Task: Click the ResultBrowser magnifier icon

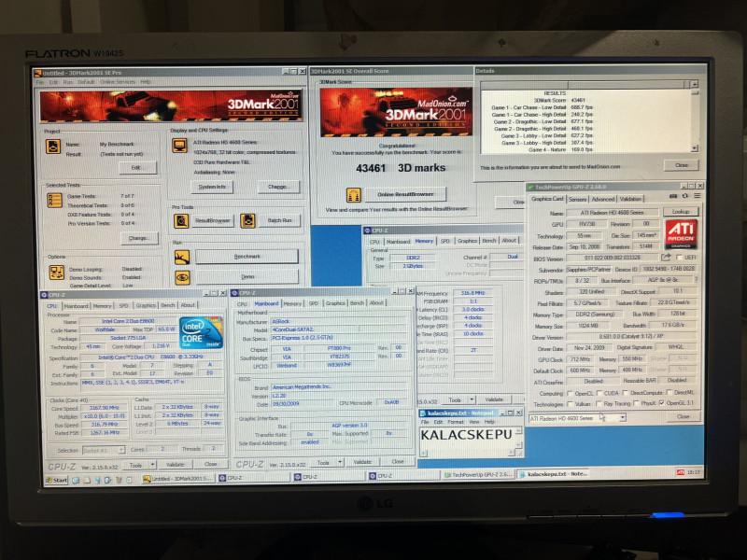Action: pyautogui.click(x=181, y=220)
